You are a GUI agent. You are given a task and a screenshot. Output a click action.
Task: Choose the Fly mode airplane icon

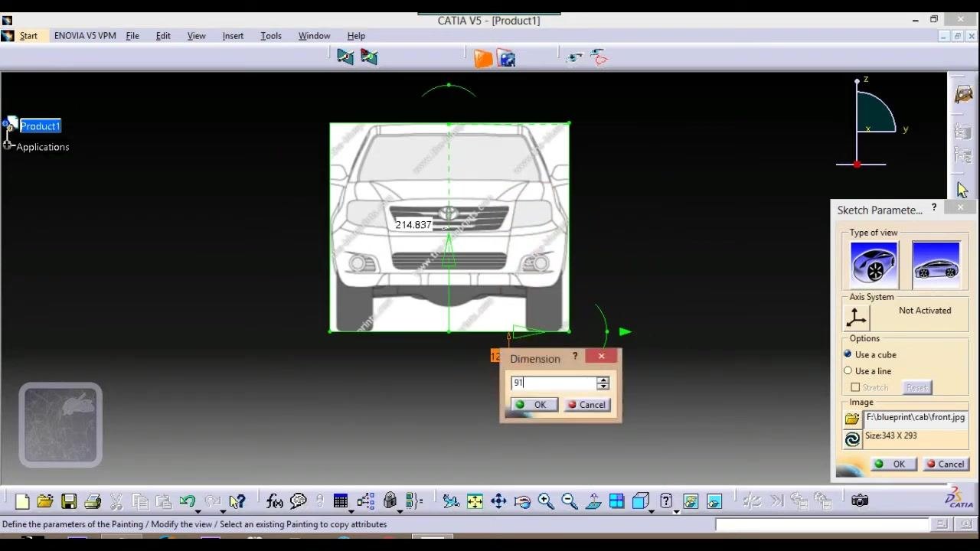coord(451,501)
